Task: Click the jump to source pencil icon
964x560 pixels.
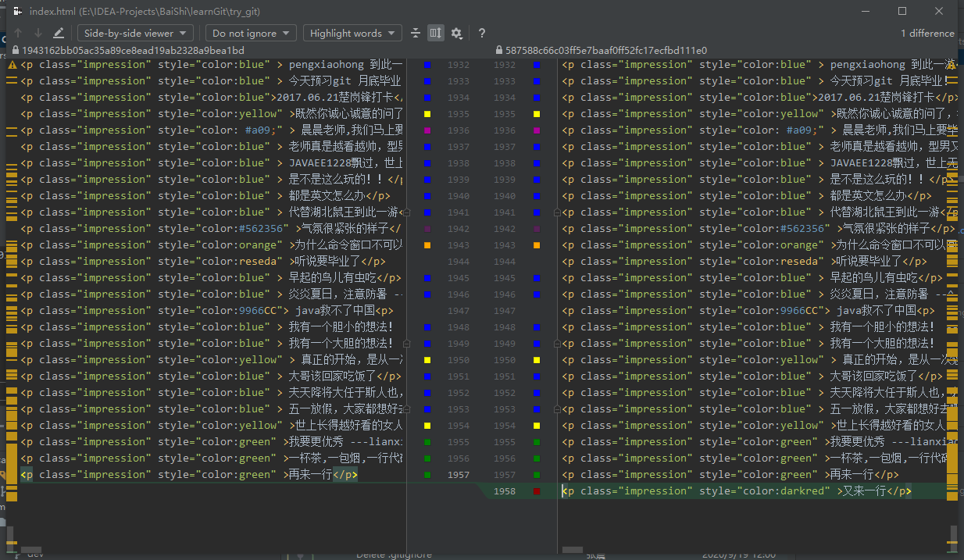Action: point(59,33)
